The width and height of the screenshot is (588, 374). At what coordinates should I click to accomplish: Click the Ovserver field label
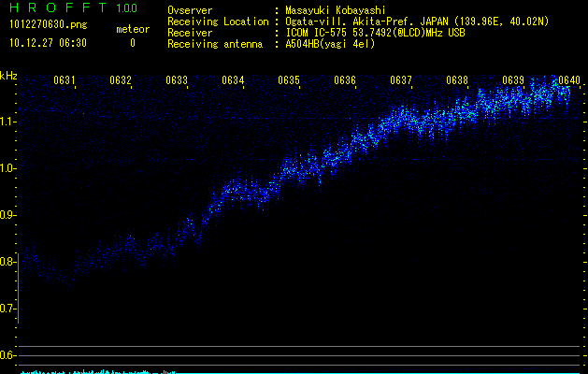click(x=190, y=10)
